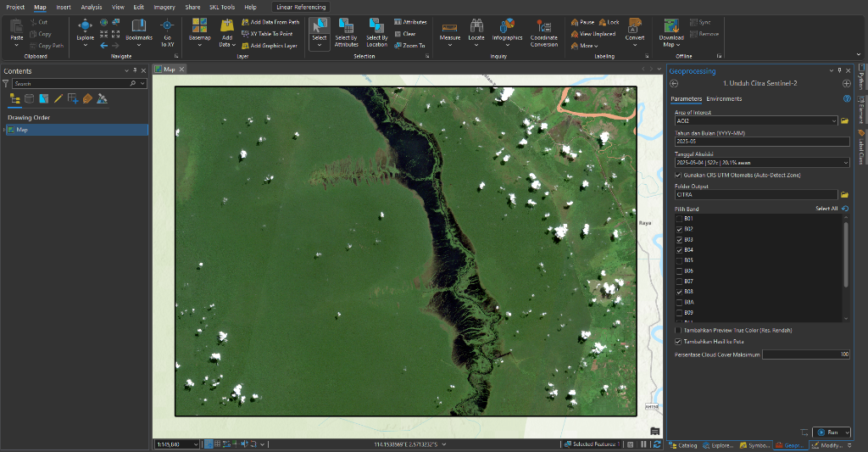Open the Run button dropdown arrow
Image resolution: width=868 pixels, height=452 pixels.
coord(847,432)
